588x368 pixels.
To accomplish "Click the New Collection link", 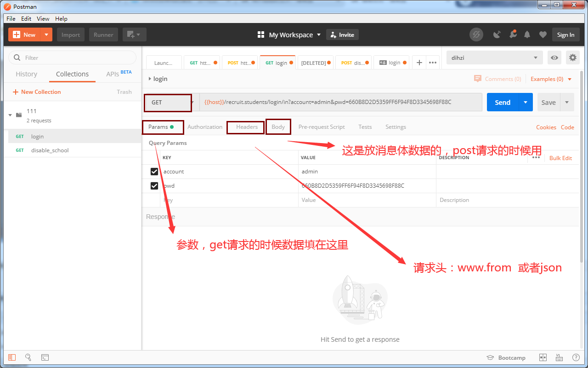I will point(37,92).
